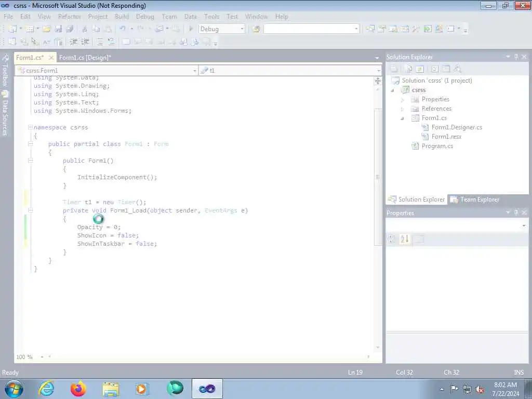Click View Designer icon in Solution Explorer
The height and width of the screenshot is (399, 532).
[446, 69]
